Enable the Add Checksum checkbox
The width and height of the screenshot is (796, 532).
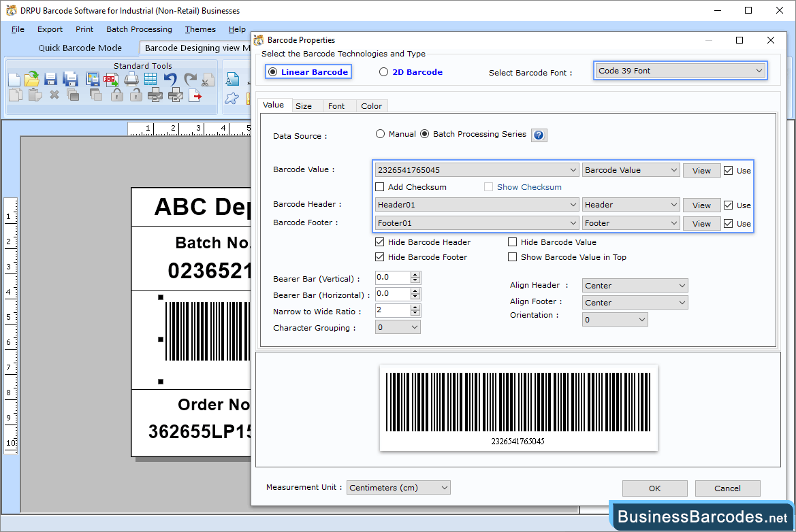[380, 187]
